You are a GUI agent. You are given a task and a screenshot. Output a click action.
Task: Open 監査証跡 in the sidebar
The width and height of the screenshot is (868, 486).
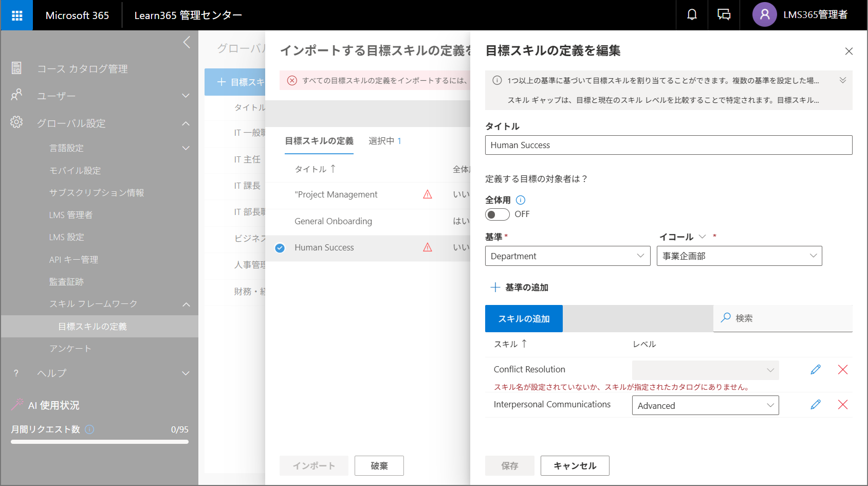66,282
